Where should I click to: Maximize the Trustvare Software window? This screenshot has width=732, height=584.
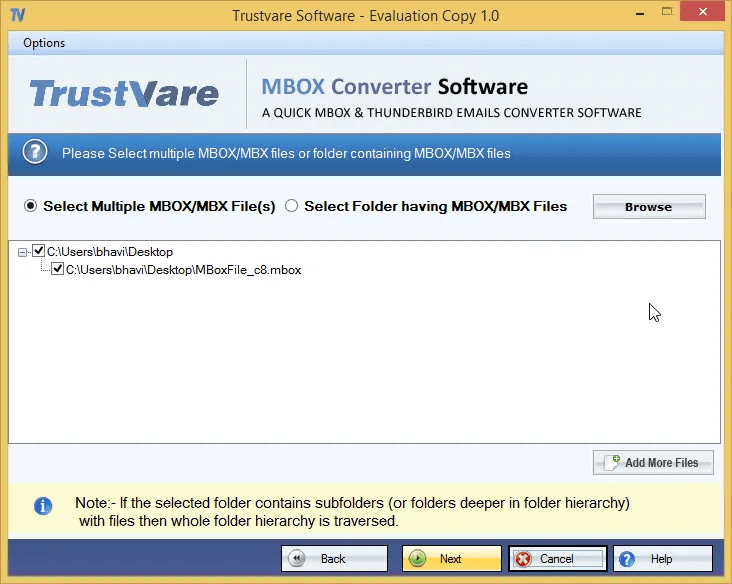point(667,12)
